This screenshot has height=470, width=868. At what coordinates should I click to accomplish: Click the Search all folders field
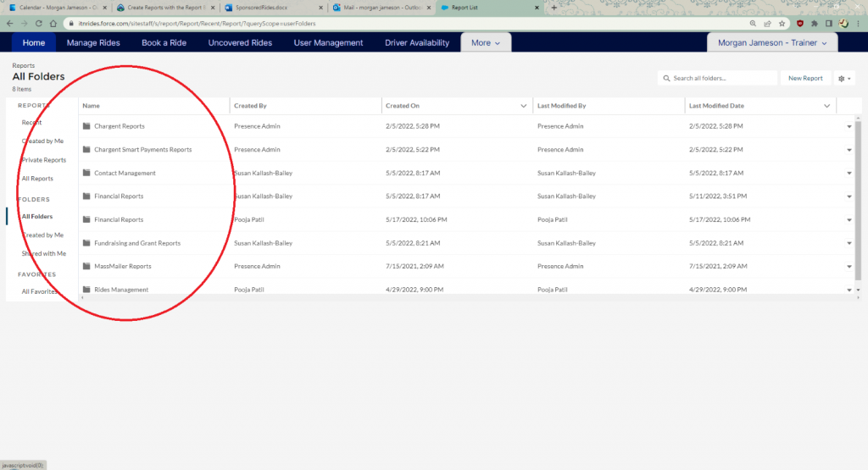[718, 78]
